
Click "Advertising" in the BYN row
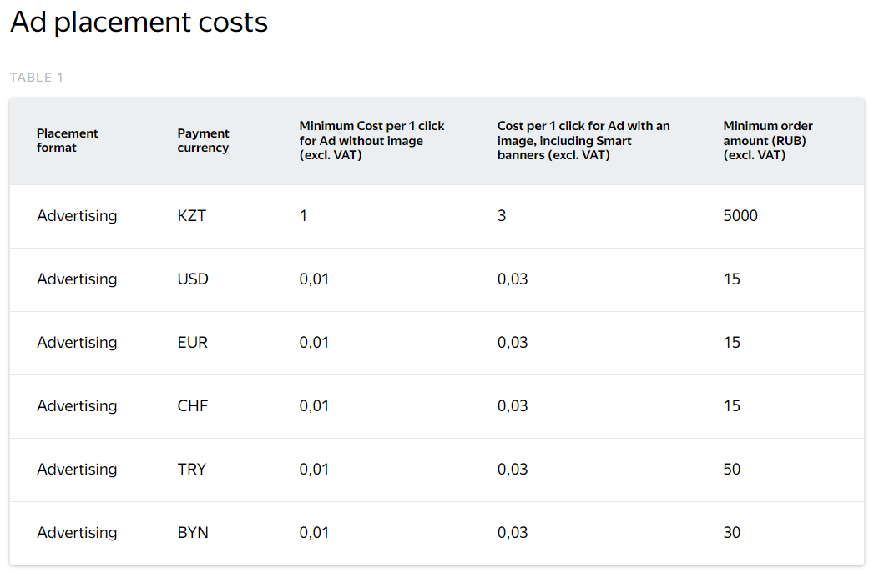tap(77, 533)
